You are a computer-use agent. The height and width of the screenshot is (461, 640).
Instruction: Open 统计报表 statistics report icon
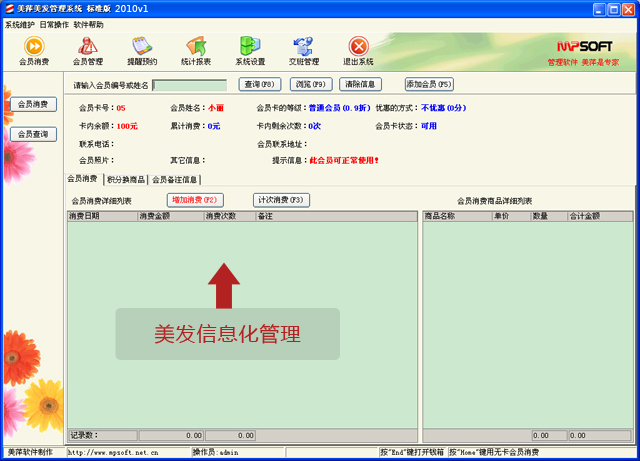196,50
